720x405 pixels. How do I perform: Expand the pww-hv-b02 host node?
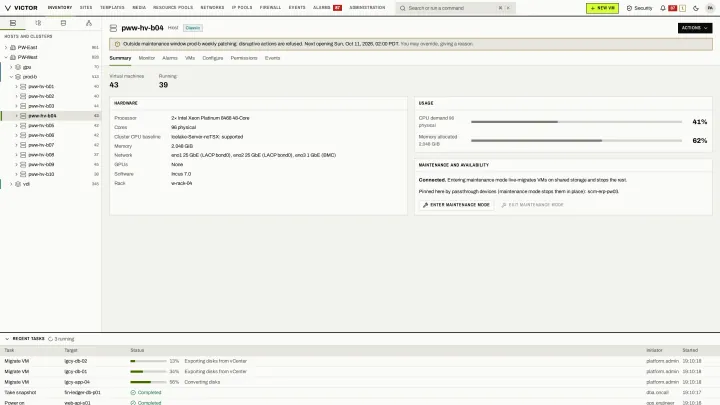[x=16, y=96]
